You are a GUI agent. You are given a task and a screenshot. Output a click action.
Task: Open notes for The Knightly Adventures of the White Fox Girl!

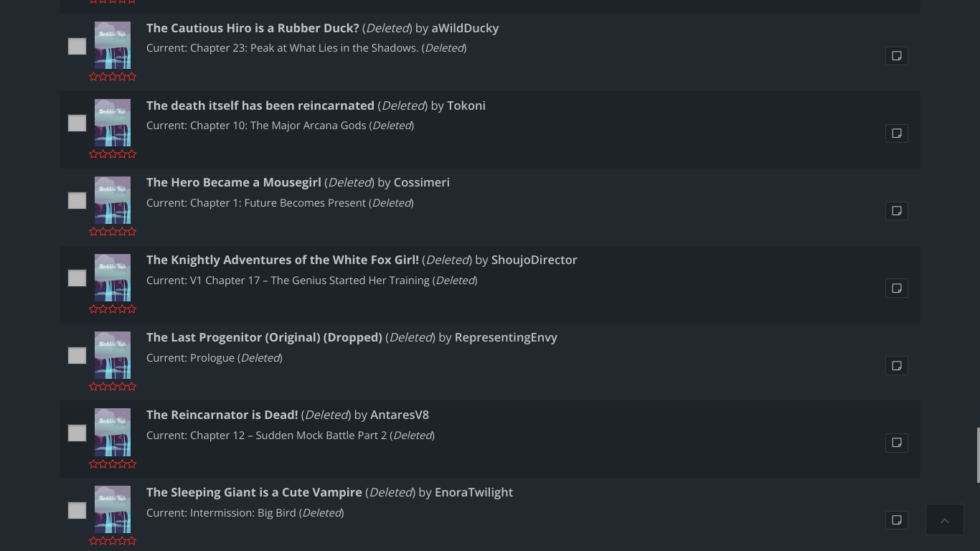(896, 288)
